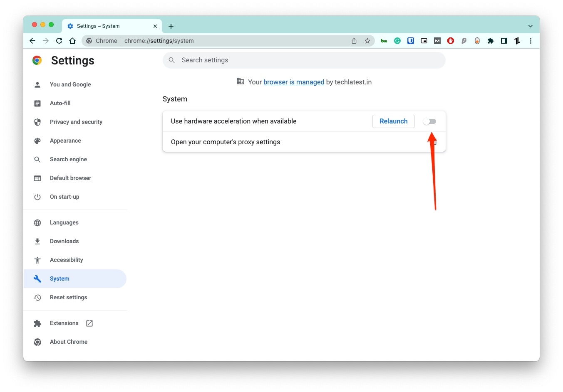This screenshot has height=392, width=563.
Task: Open the Grammarly extension icon
Action: click(397, 41)
